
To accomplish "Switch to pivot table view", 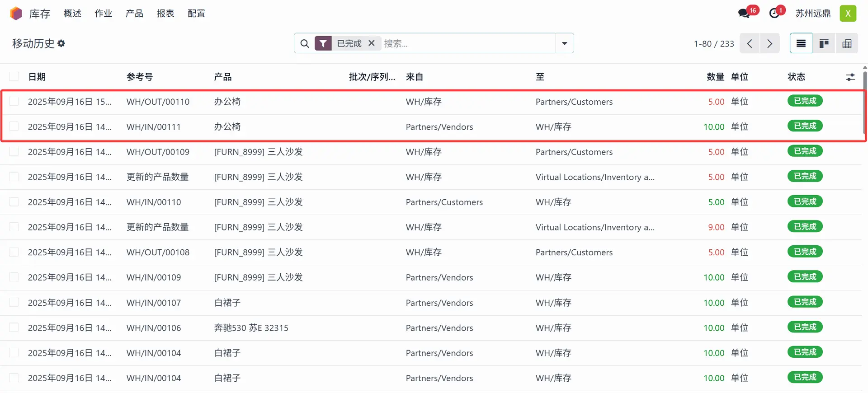I will [847, 43].
